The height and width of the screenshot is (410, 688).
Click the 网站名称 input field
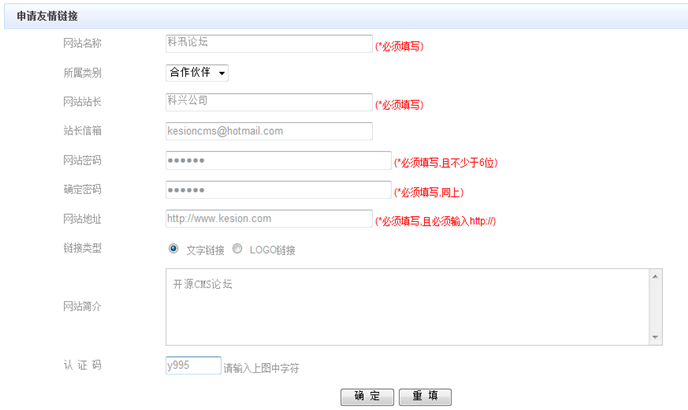pyautogui.click(x=268, y=43)
